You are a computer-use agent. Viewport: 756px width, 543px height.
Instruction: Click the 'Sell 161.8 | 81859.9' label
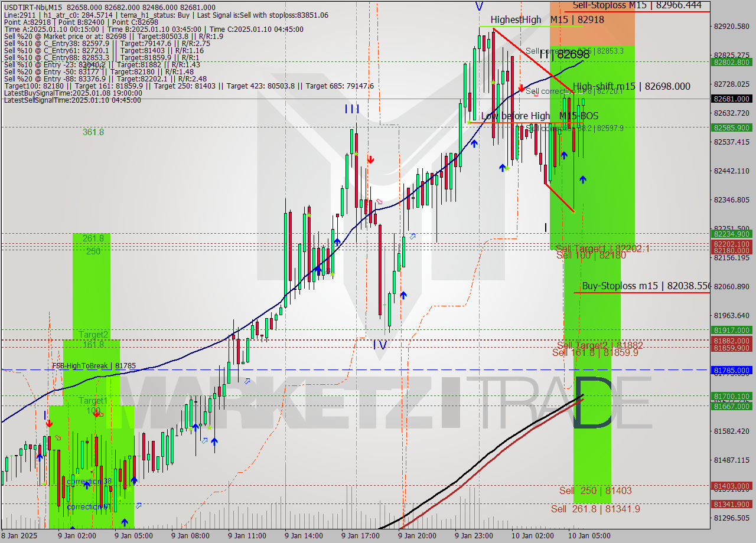click(595, 352)
